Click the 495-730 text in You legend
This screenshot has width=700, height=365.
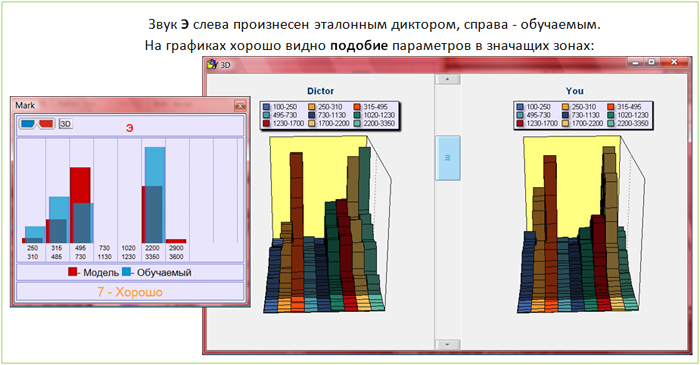pos(538,115)
